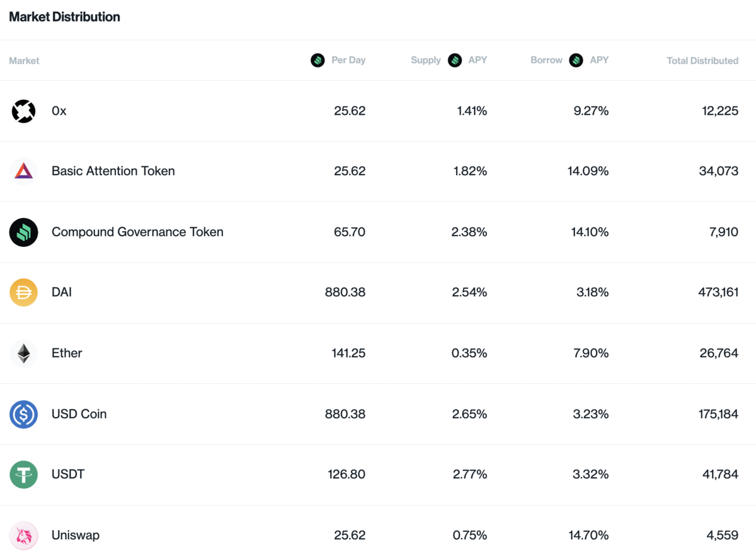This screenshot has width=756, height=560.
Task: Open the USDT market name
Action: (x=68, y=474)
